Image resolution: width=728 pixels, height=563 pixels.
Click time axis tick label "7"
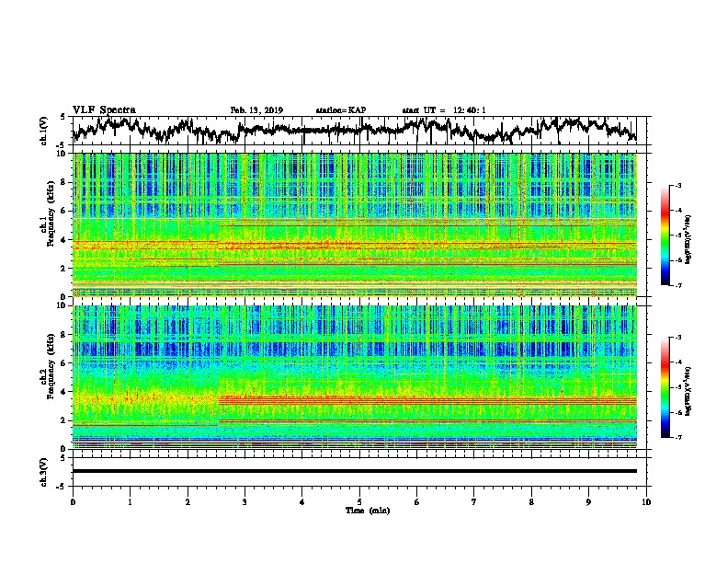click(x=474, y=502)
